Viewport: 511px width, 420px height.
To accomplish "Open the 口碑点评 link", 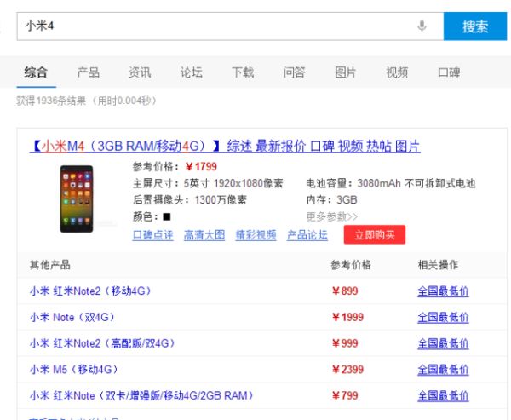I will (152, 235).
